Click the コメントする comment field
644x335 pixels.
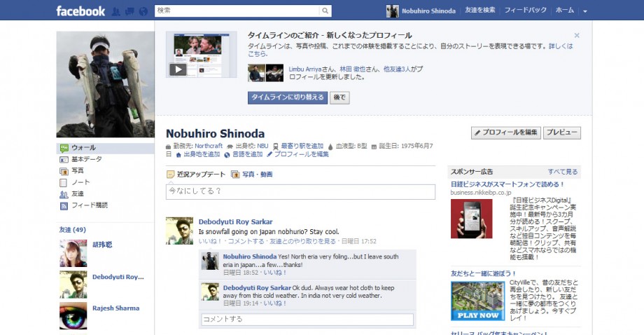[x=307, y=320]
